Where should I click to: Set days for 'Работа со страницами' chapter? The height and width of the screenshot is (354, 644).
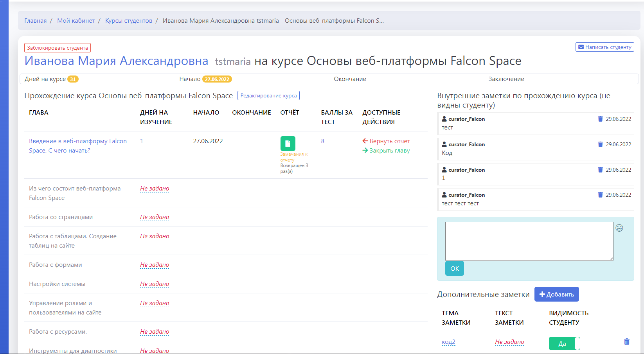(155, 217)
